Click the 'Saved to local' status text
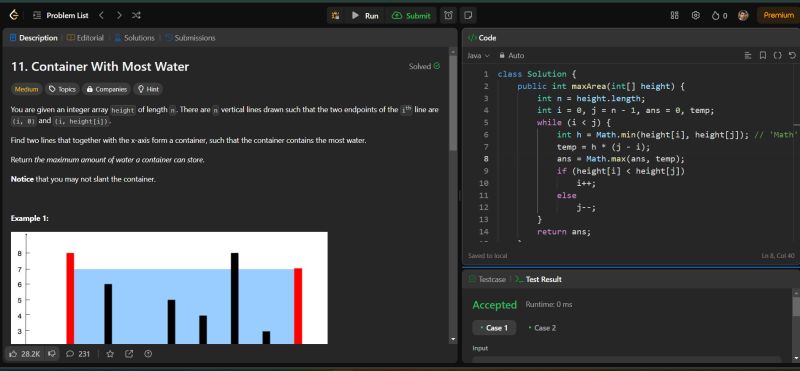 (x=487, y=256)
